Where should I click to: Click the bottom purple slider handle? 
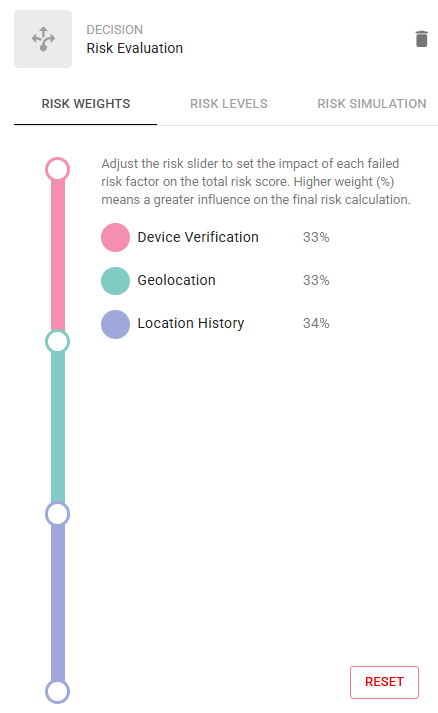(57, 692)
